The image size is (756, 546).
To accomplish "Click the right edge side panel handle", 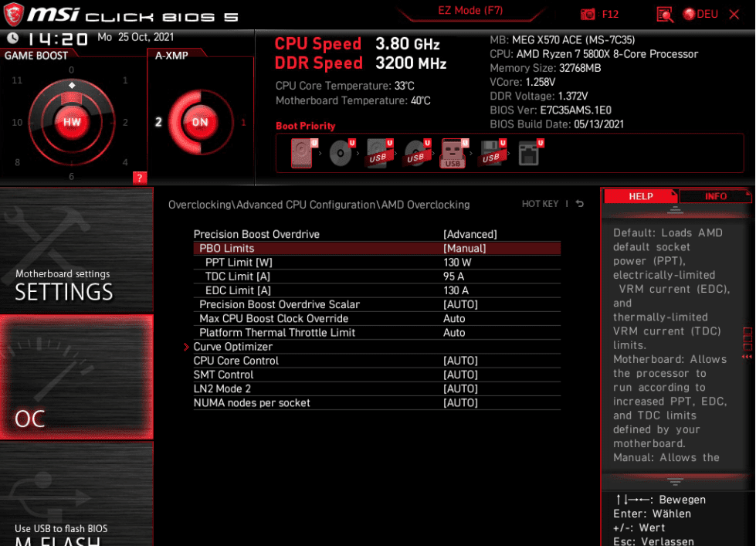I will [x=748, y=342].
